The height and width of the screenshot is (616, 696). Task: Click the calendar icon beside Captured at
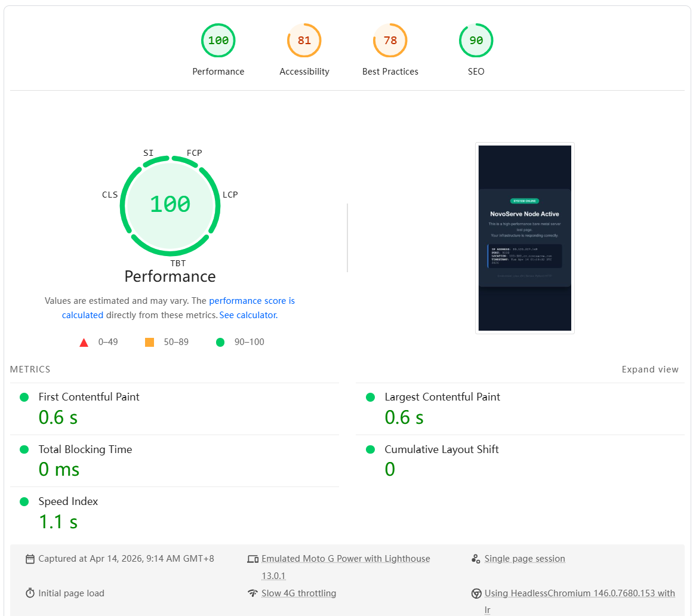[30, 559]
